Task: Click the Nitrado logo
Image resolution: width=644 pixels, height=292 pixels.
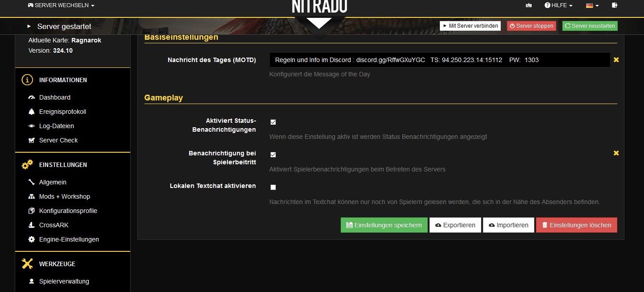Action: 319,6
